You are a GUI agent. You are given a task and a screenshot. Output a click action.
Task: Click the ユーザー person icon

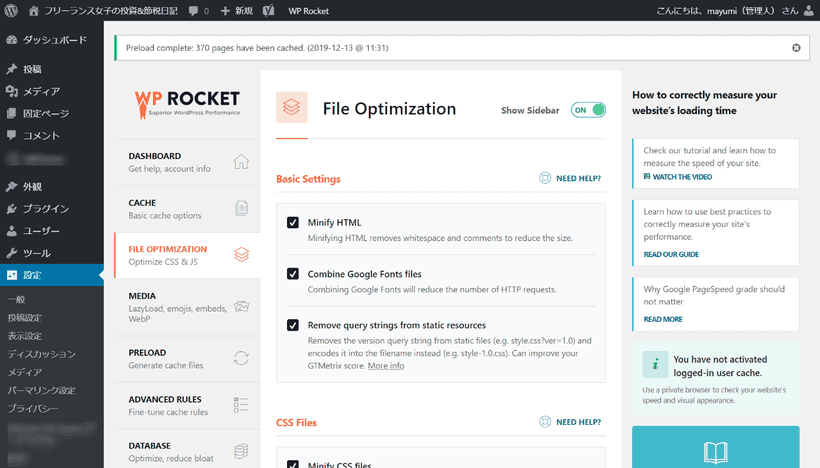point(12,231)
